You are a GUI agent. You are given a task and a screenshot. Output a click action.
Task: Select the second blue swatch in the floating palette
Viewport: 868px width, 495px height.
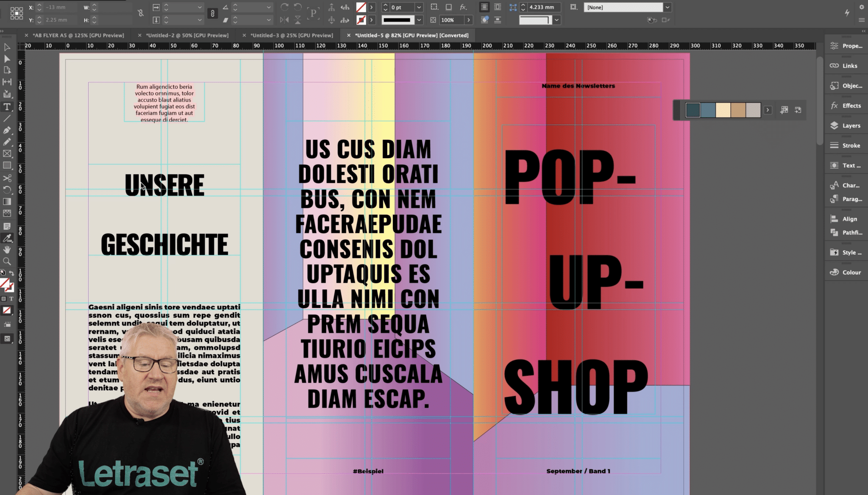point(709,110)
